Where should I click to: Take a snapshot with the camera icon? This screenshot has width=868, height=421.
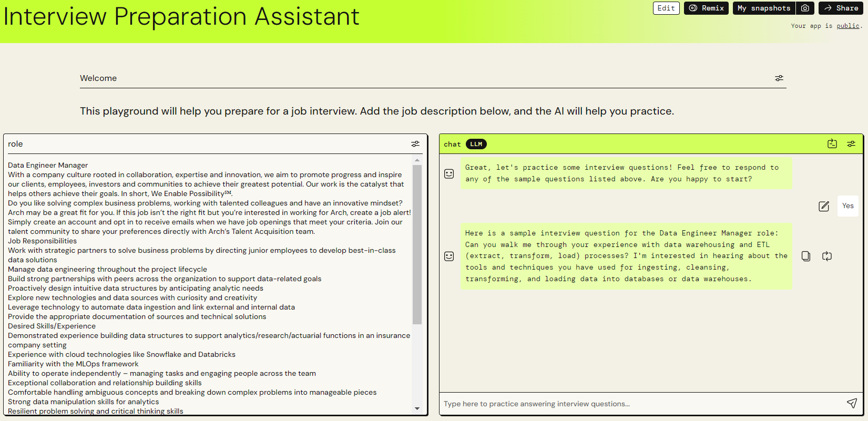coord(805,8)
